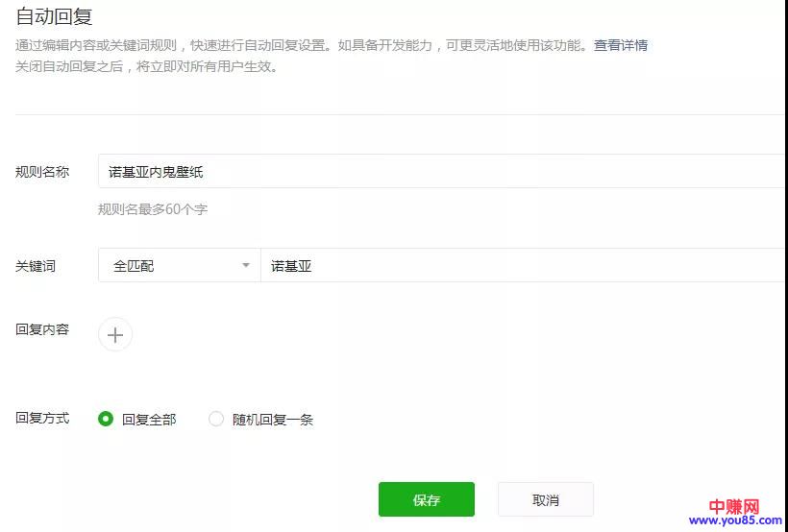Click the 回复内容 section label
788x532 pixels.
pos(42,329)
